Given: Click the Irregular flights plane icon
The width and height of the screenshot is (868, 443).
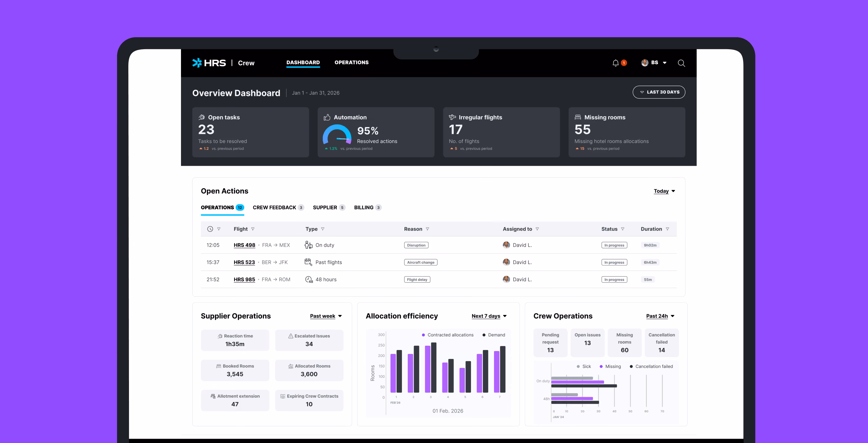Looking at the screenshot, I should (x=452, y=117).
